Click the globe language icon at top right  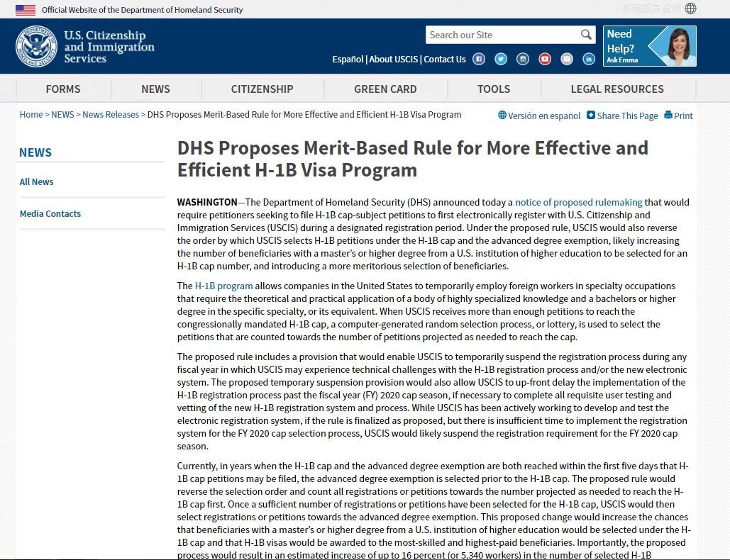coord(691,9)
